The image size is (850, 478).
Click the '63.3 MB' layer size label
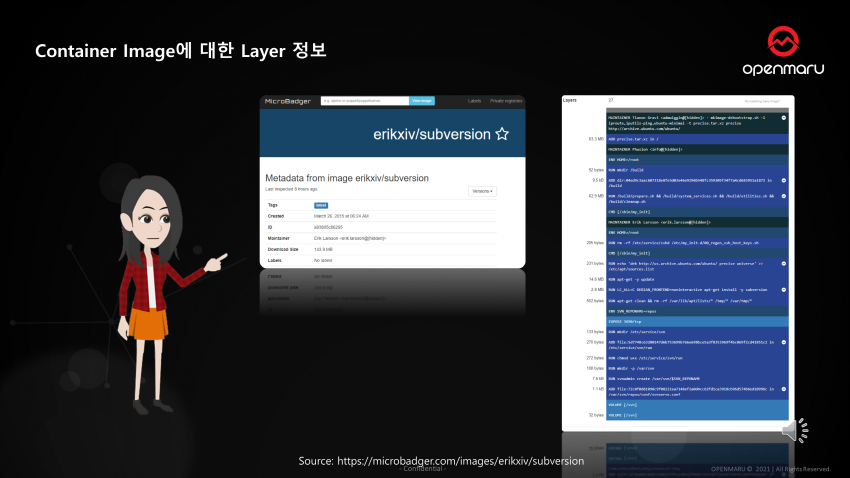pos(596,139)
